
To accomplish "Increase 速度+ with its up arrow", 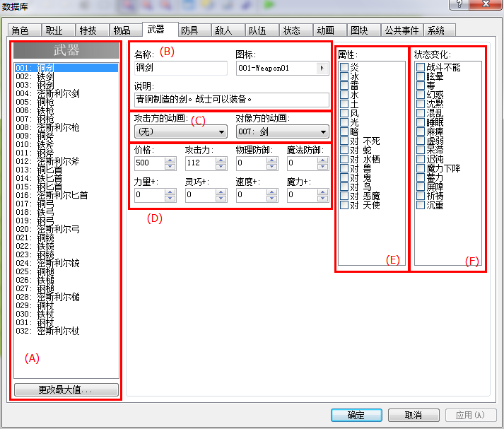I will pyautogui.click(x=271, y=192).
